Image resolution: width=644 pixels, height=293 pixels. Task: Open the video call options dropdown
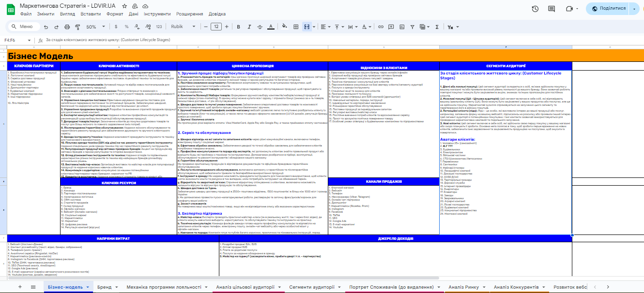tap(576, 9)
